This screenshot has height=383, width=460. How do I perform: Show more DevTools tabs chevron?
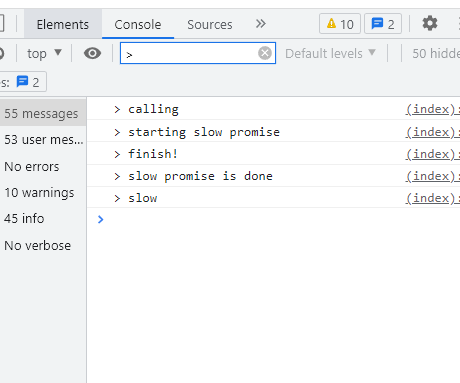[x=261, y=24]
